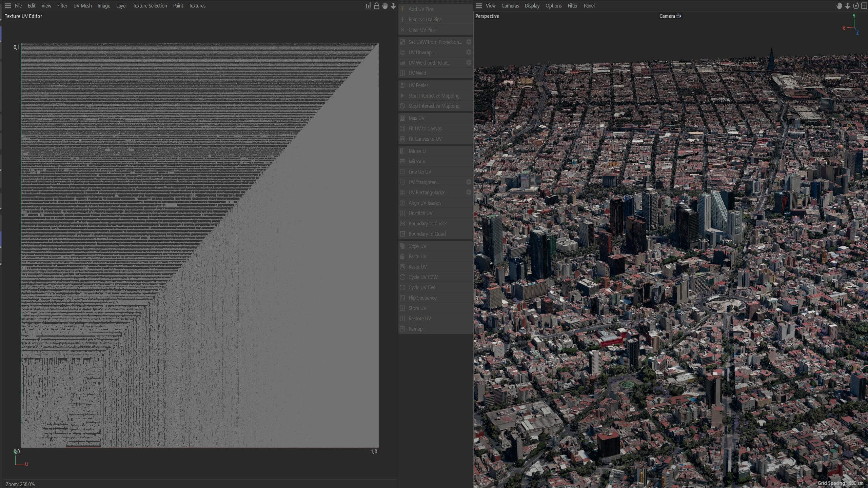Click UV Peeler command

(x=435, y=85)
